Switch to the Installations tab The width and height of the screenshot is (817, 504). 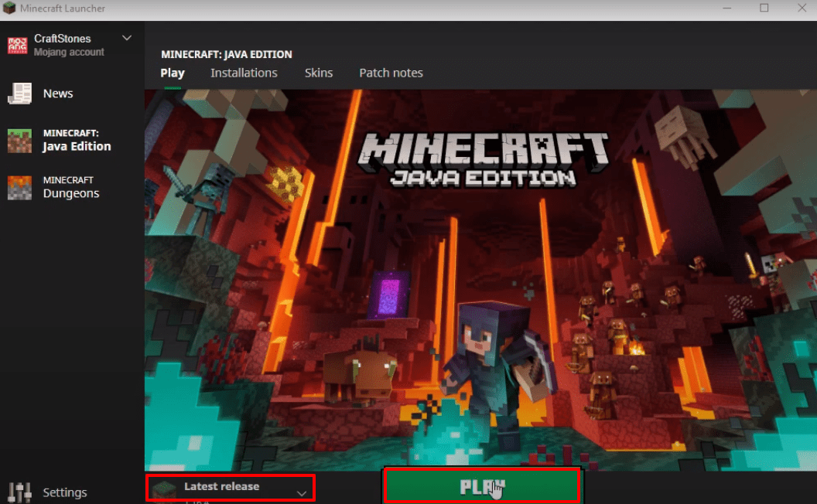(x=244, y=73)
